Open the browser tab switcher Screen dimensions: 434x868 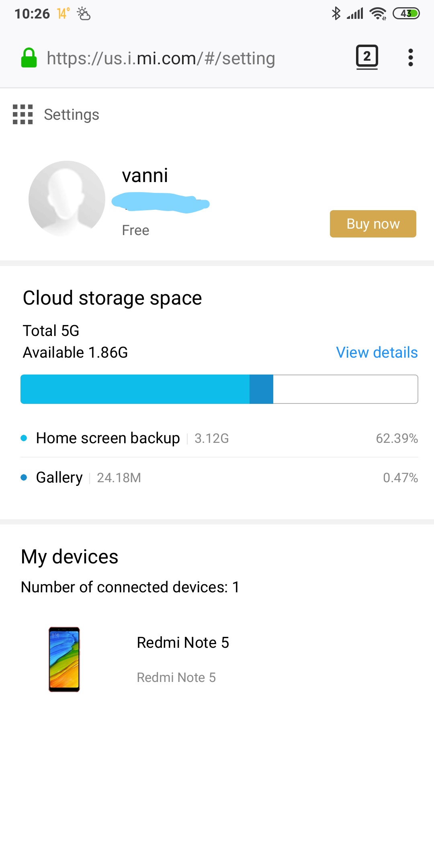(366, 57)
